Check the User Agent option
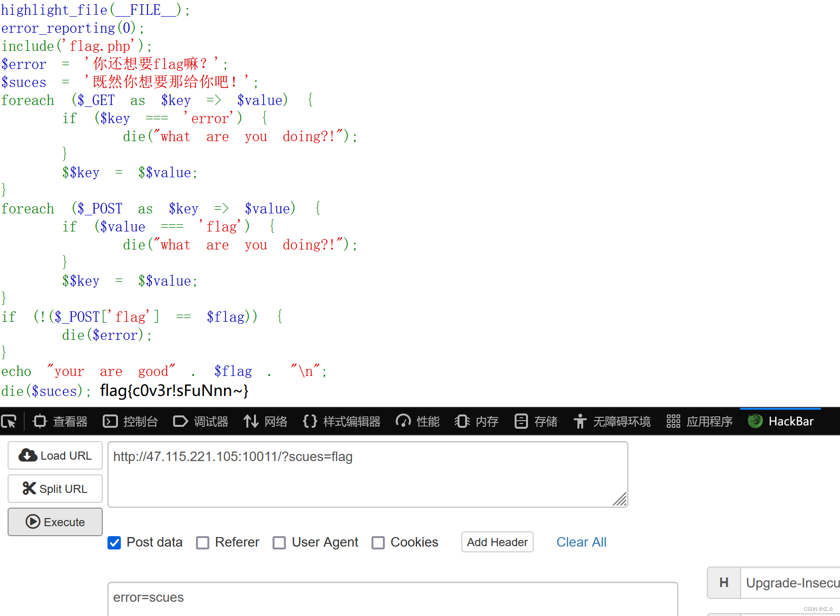 (x=279, y=542)
